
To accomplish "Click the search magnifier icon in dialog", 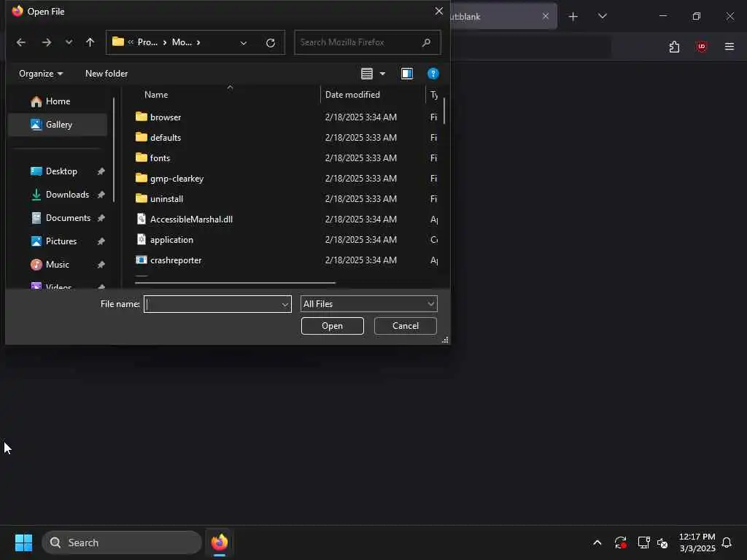I will (426, 42).
